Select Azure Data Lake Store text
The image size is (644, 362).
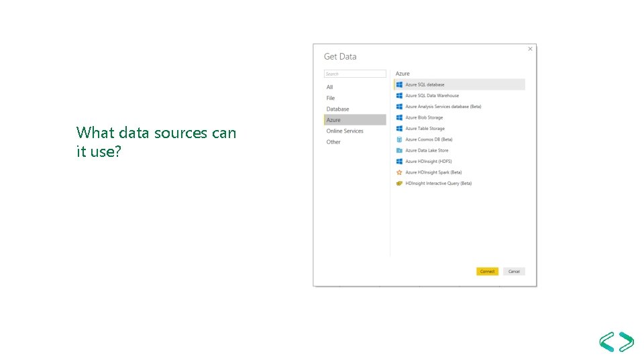(427, 151)
